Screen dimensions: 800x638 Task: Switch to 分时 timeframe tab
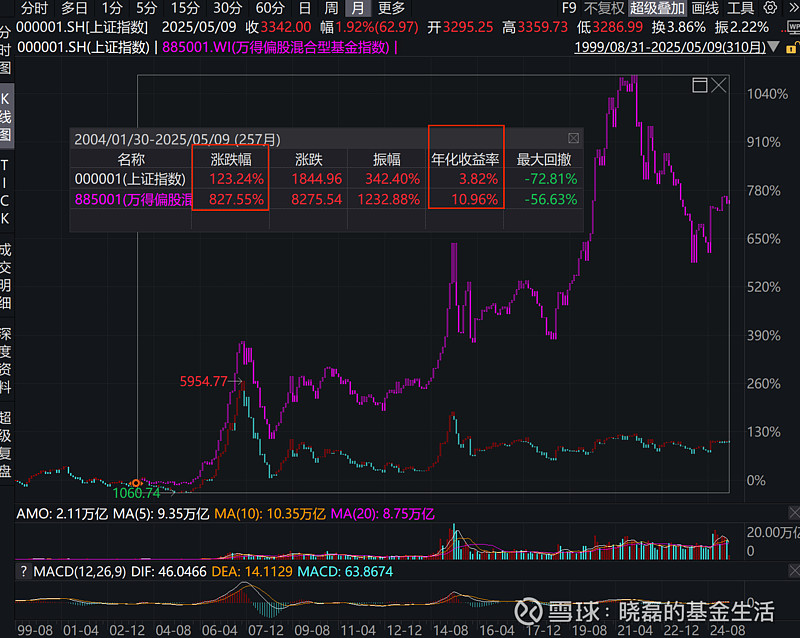tap(34, 8)
